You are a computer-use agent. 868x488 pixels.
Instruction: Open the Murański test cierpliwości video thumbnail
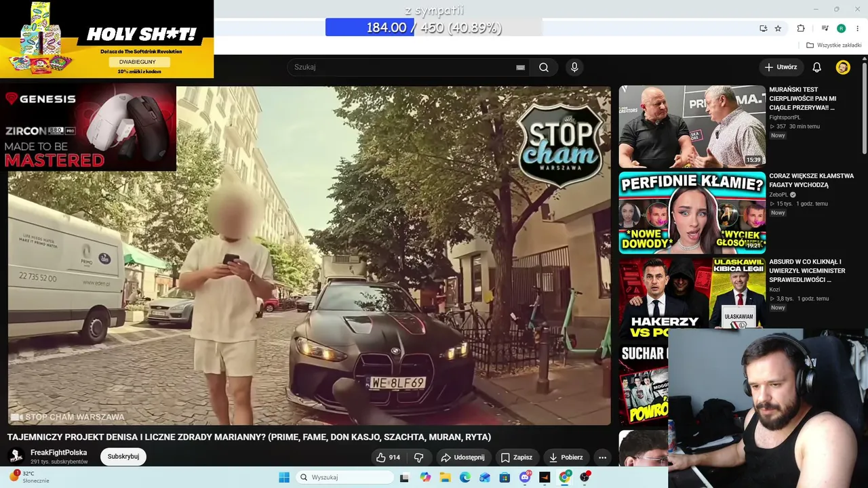[x=692, y=127]
